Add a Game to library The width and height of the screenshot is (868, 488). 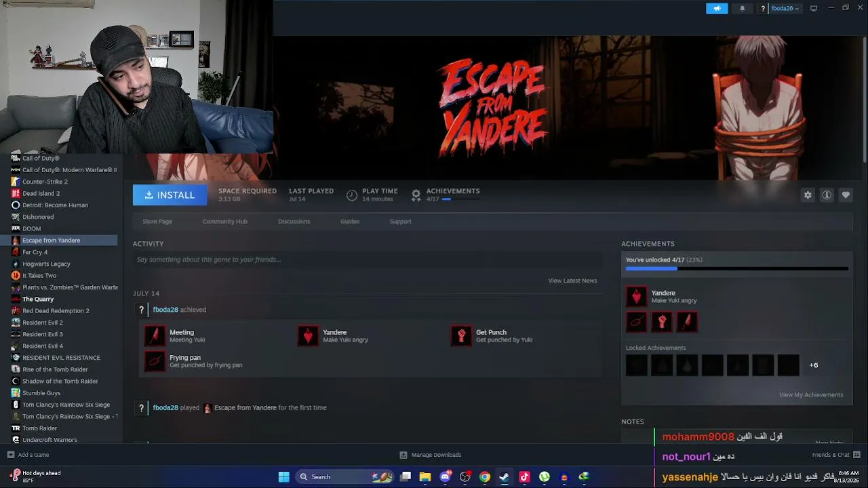28,455
